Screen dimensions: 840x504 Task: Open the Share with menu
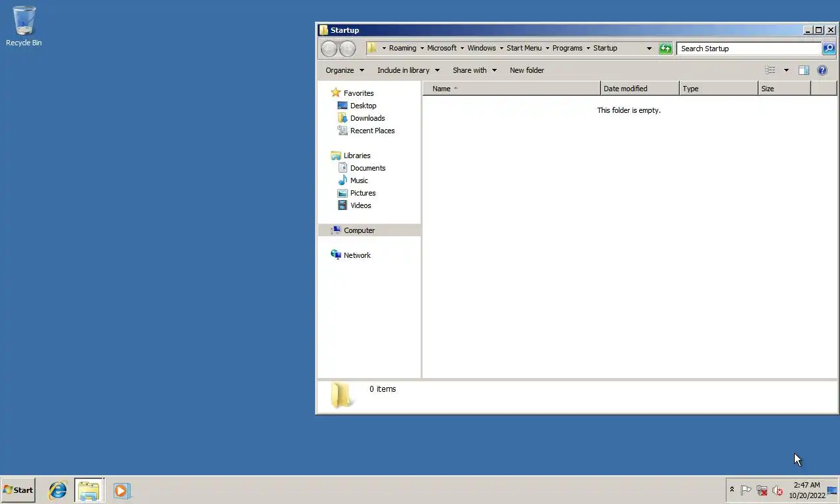pyautogui.click(x=474, y=70)
